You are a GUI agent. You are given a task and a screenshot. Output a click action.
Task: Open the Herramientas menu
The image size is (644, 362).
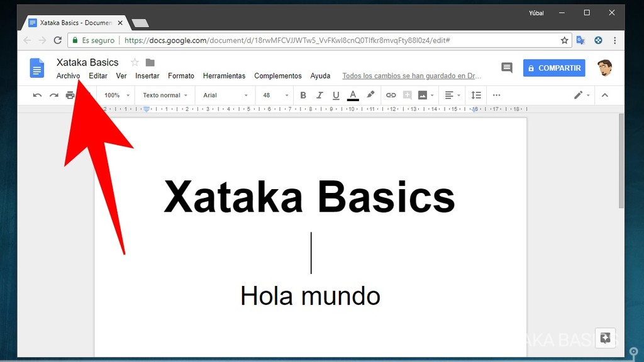pyautogui.click(x=225, y=76)
